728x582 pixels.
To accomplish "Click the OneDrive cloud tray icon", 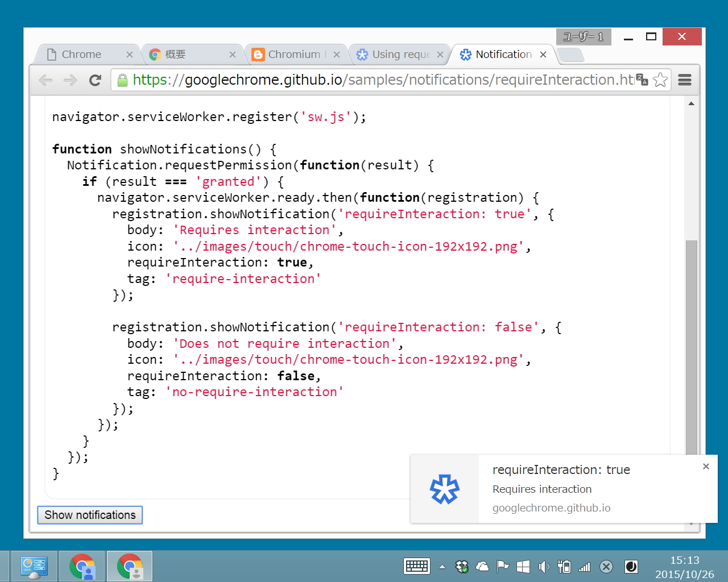I will pyautogui.click(x=482, y=566).
